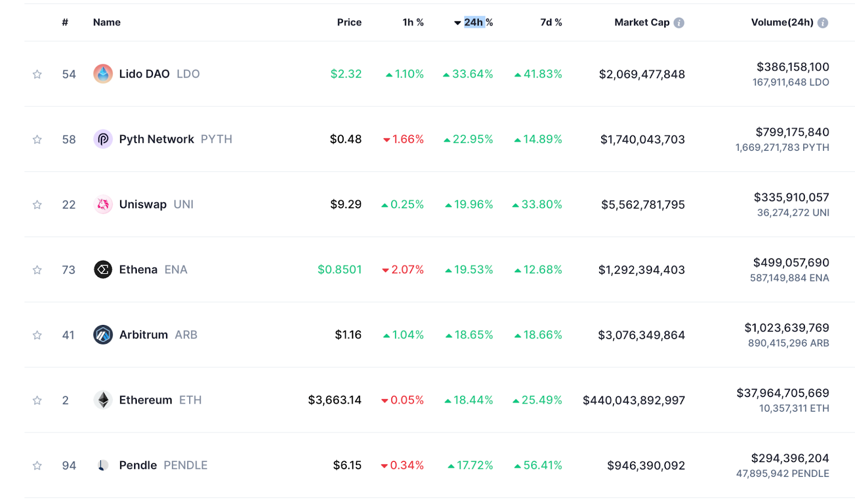
Task: Click Lido DAO volume $386,158,100
Action: 793,67
